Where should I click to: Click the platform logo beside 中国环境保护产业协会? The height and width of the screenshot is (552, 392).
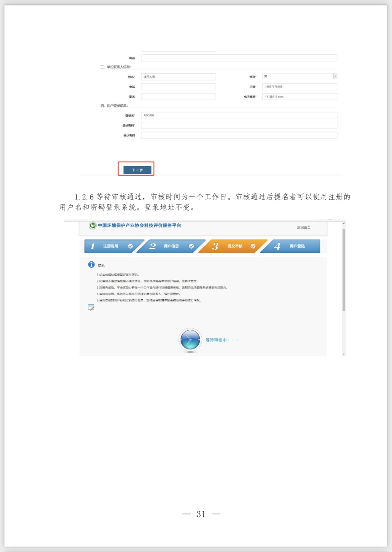pyautogui.click(x=92, y=226)
